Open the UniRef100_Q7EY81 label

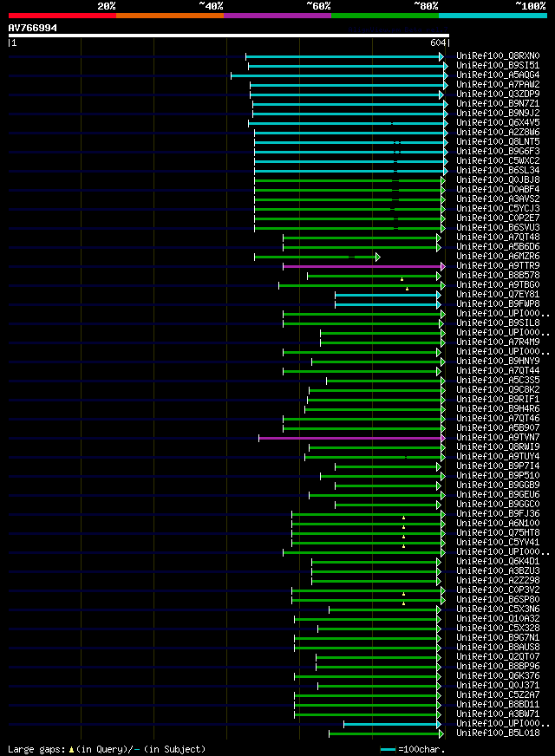tap(498, 295)
